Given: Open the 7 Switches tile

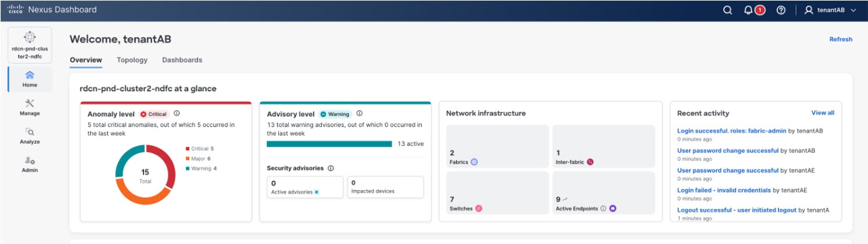Looking at the screenshot, I should [x=497, y=192].
